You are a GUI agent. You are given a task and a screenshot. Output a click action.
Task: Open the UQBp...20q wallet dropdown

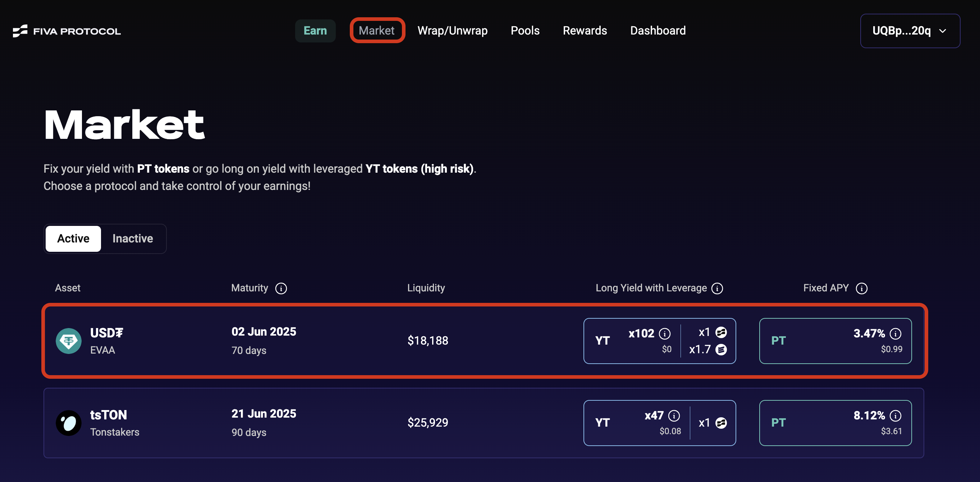pyautogui.click(x=910, y=31)
